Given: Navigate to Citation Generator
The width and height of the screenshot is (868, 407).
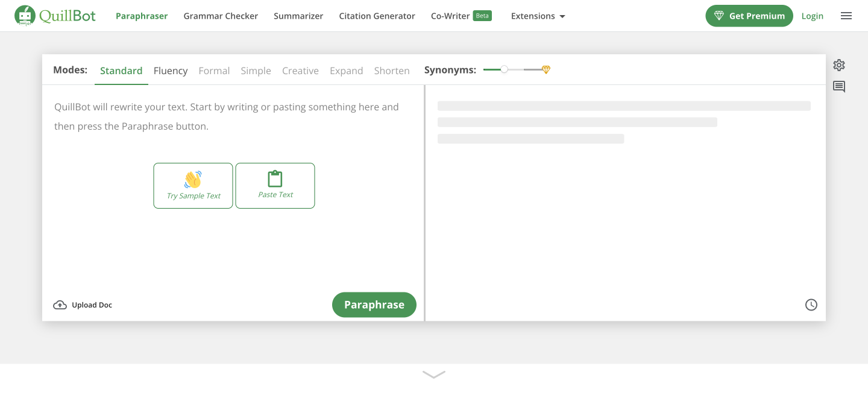Looking at the screenshot, I should pyautogui.click(x=377, y=16).
